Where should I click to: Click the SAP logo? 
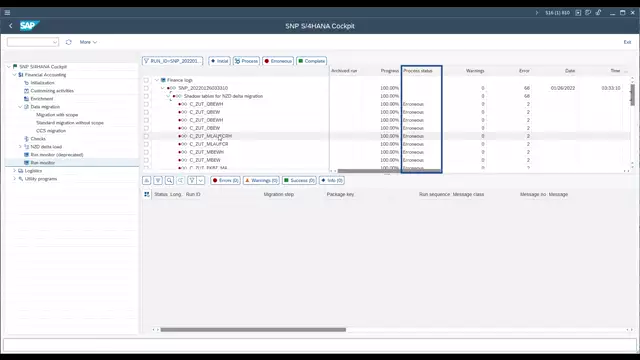coord(29,26)
